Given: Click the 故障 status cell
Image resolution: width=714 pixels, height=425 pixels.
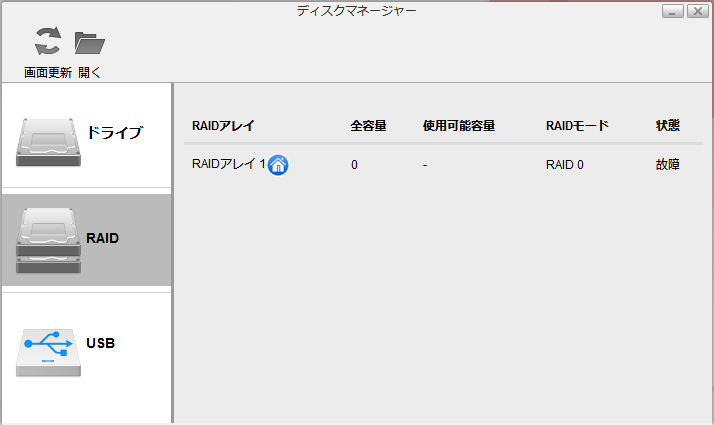Looking at the screenshot, I should (x=668, y=164).
